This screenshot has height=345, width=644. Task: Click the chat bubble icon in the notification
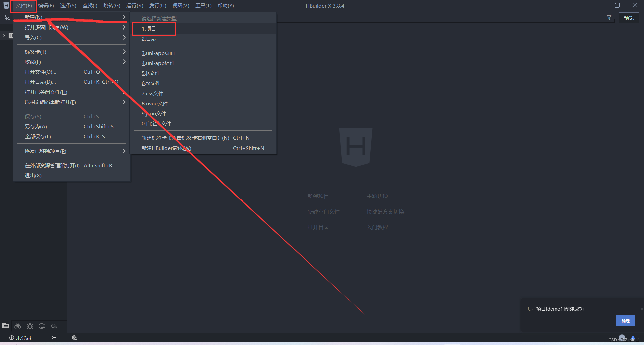coord(531,309)
